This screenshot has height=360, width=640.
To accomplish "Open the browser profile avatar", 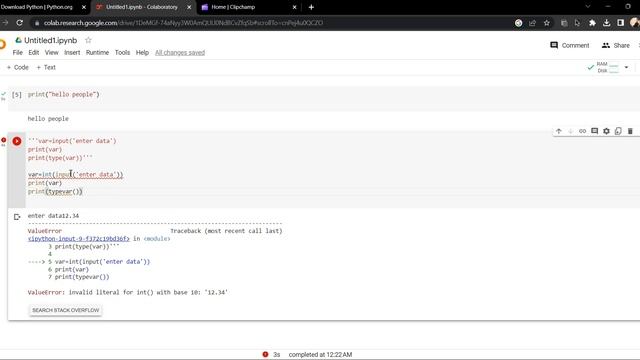I will [635, 23].
